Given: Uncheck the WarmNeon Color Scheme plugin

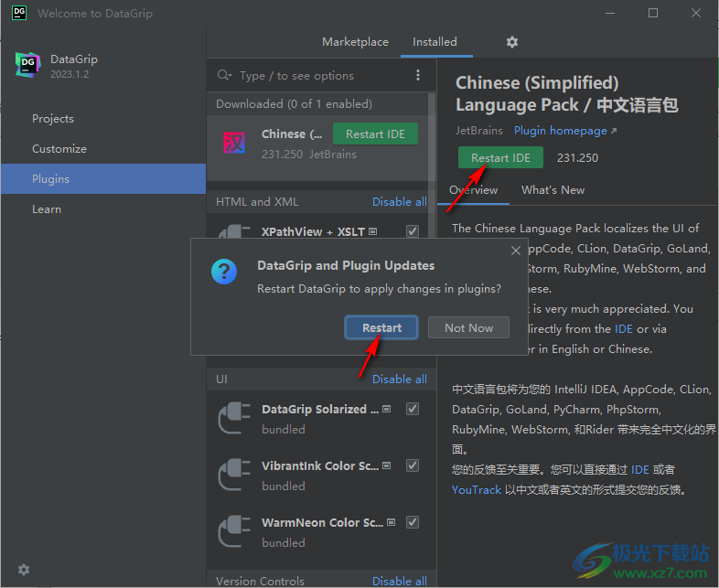Looking at the screenshot, I should [413, 522].
